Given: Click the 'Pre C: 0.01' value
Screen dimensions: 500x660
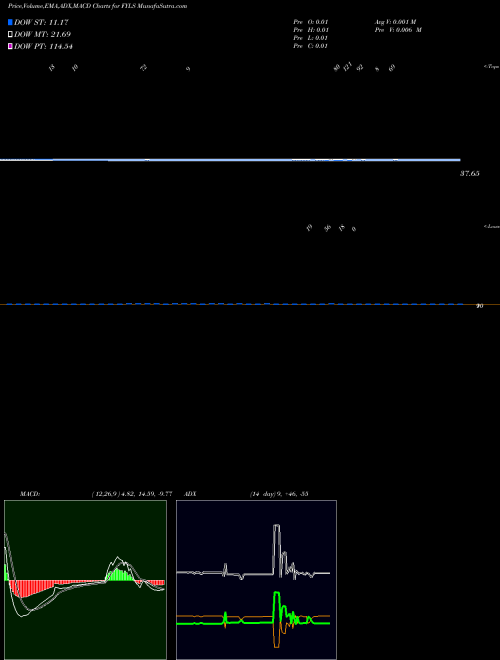Looking at the screenshot, I should [x=311, y=46].
